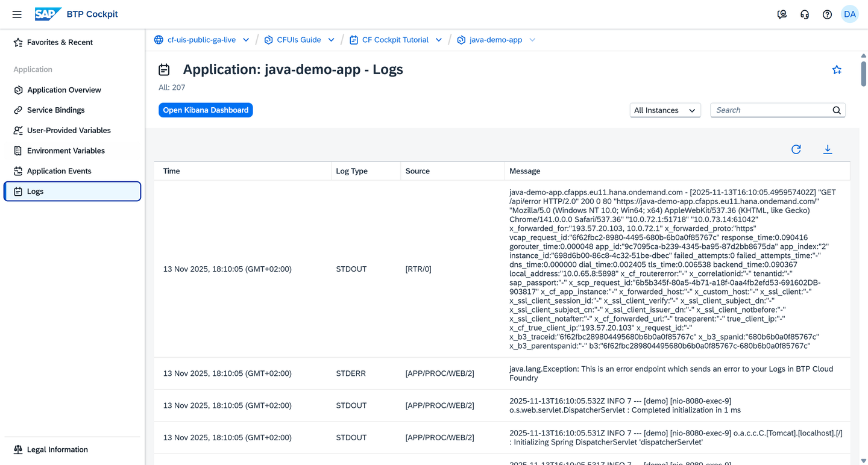Open the feedback chat icon in header
868x465 pixels.
(x=782, y=14)
